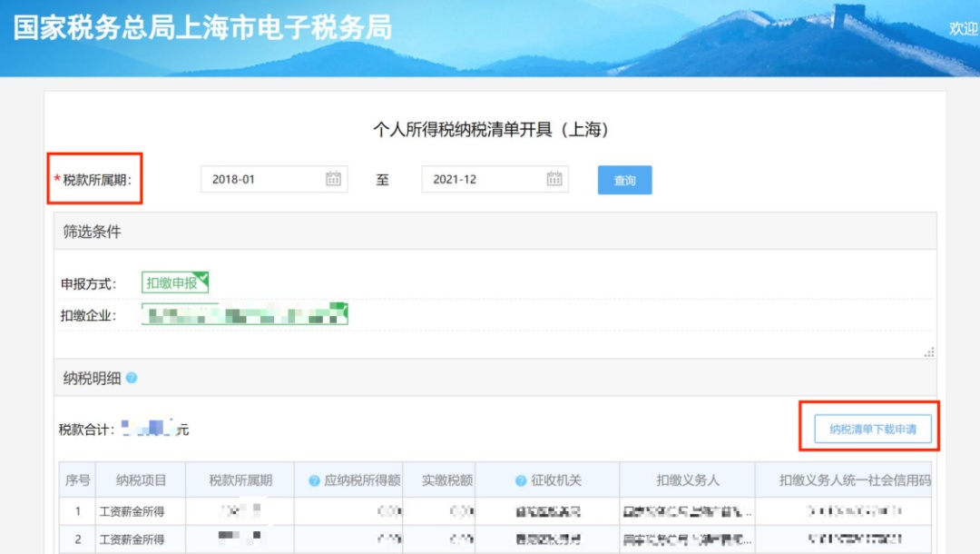Click the help icon beside 应纳税所得额 column header

coord(314,480)
